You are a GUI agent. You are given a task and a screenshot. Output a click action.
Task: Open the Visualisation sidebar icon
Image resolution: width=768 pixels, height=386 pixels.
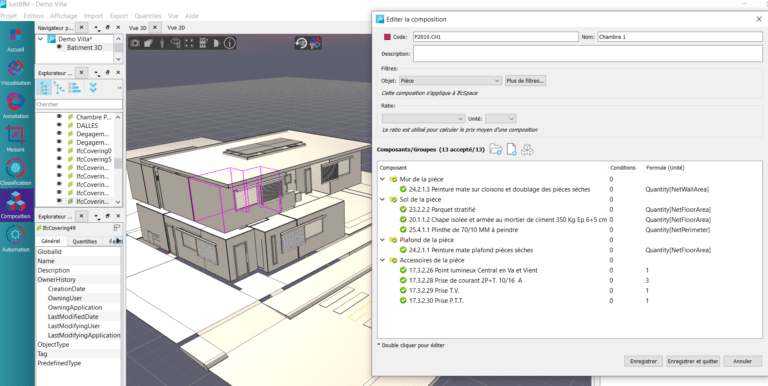(x=16, y=73)
